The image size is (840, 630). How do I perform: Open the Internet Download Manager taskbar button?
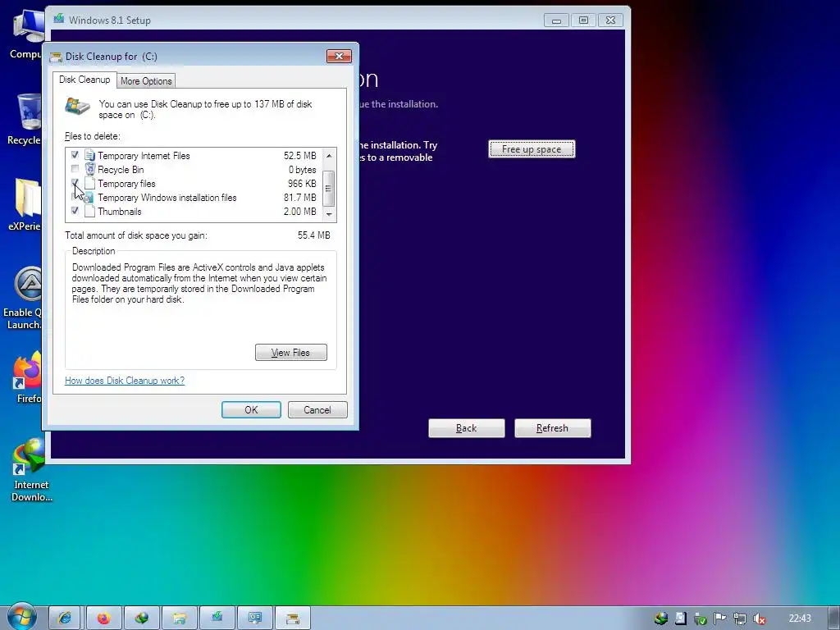(x=141, y=619)
